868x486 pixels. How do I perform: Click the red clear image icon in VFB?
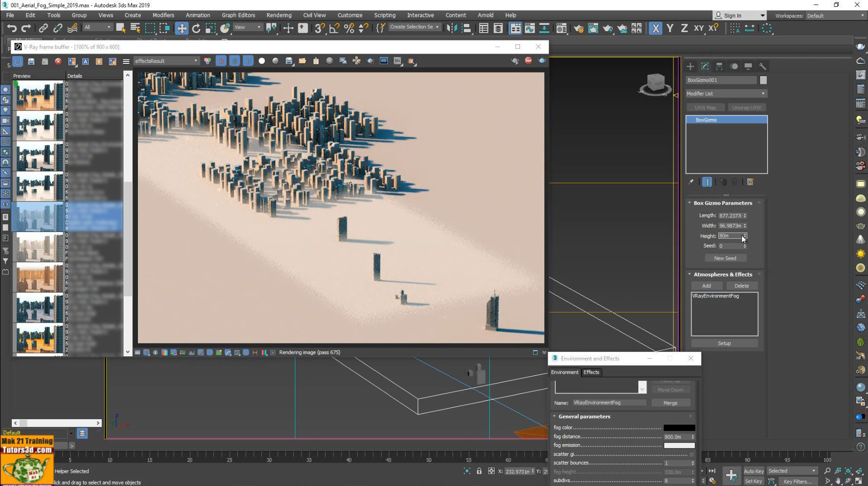click(58, 61)
